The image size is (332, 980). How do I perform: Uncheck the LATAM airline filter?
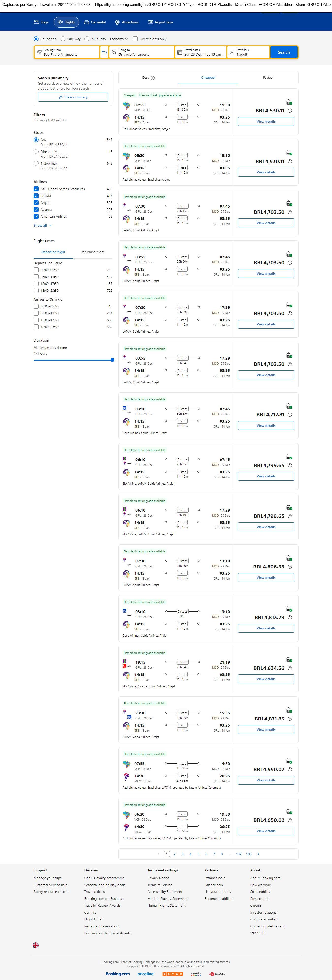coord(36,196)
